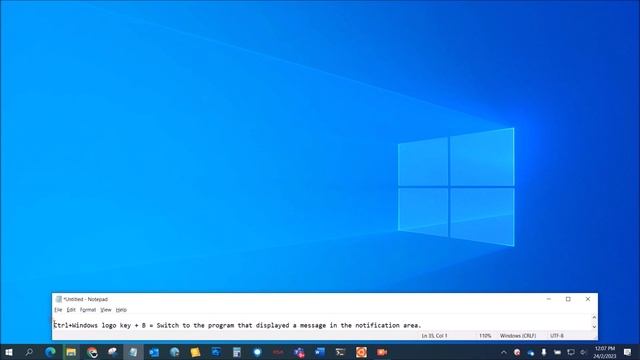Switch to Notepad taskbar icon
The height and width of the screenshot is (360, 640).
(133, 352)
